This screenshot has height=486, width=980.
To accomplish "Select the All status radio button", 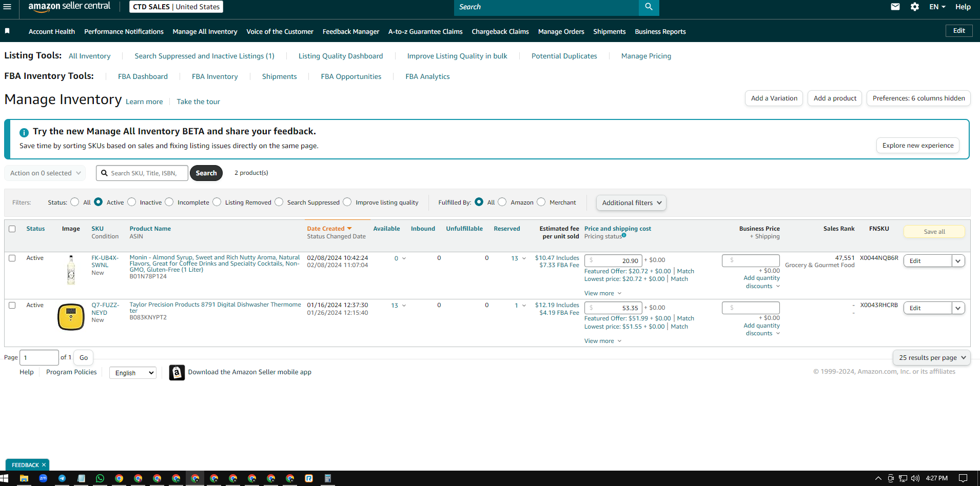I will (x=75, y=202).
